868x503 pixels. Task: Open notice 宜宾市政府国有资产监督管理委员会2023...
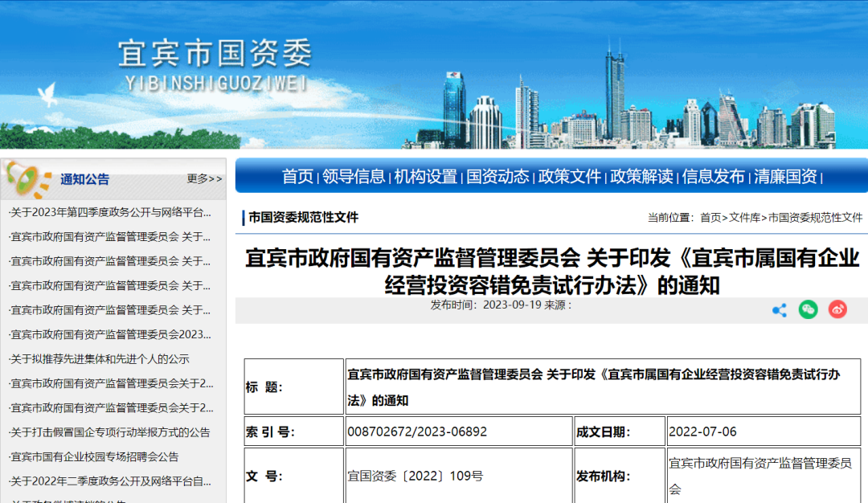click(x=111, y=335)
